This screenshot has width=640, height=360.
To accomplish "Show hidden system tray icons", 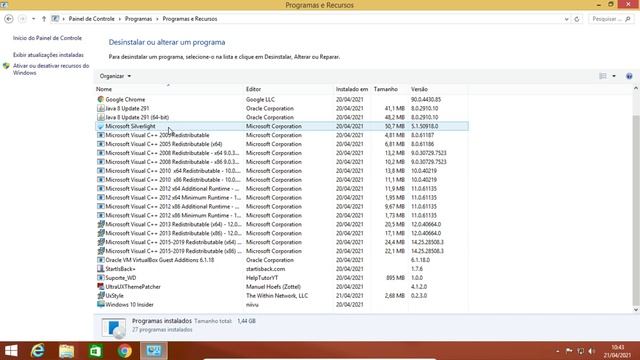I will tap(558, 351).
